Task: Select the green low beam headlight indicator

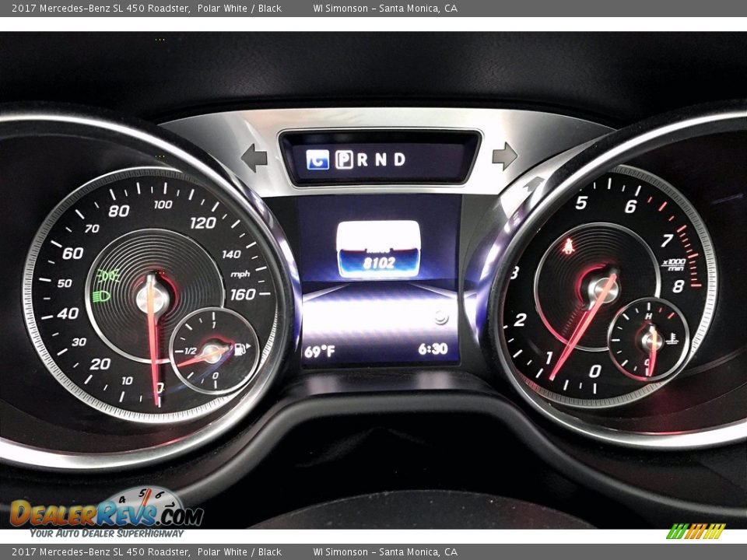Action: [101, 296]
